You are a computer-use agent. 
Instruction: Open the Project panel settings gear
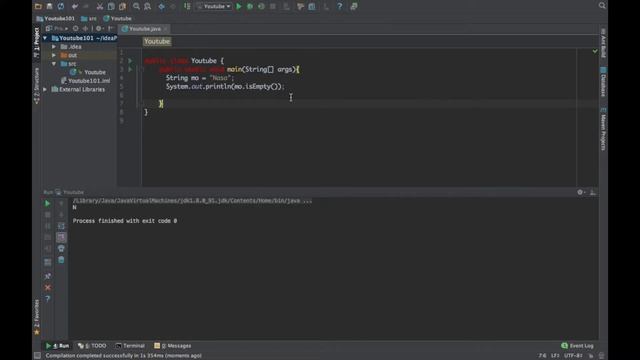click(99, 29)
